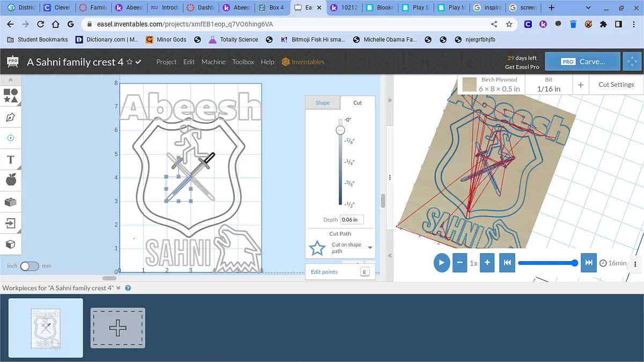Open Birch Plywood material settings
This screenshot has width=644, height=362.
point(492,85)
